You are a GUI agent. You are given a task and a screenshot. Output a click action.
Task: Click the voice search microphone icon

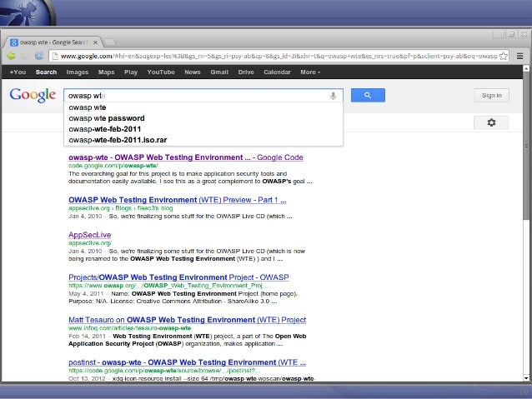tap(333, 96)
